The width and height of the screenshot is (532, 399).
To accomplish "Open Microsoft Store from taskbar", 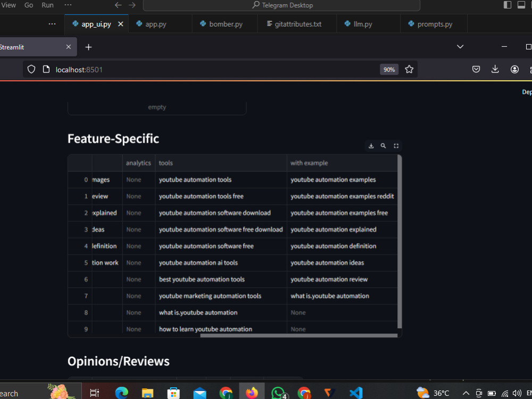I will click(x=173, y=393).
